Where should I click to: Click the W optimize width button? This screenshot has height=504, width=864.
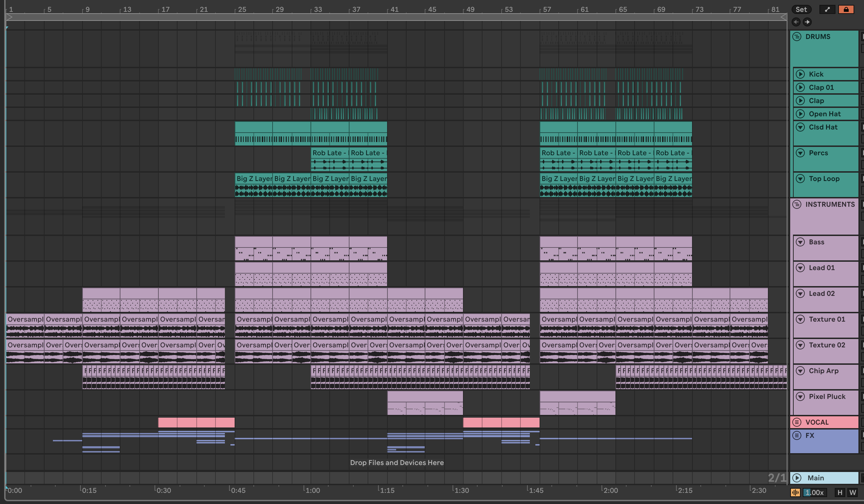[853, 493]
